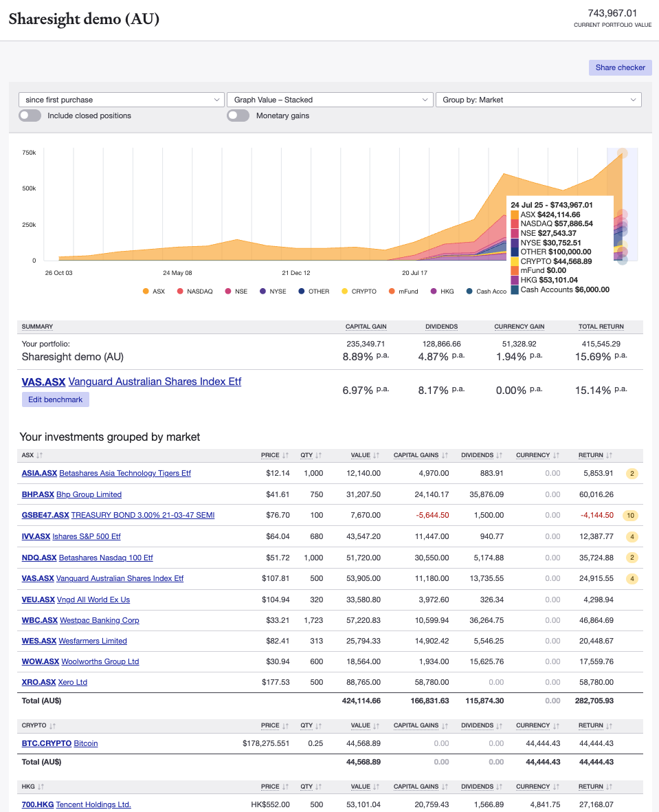This screenshot has width=659, height=812.
Task: Open the Bitcoin holding link
Action: tap(85, 743)
